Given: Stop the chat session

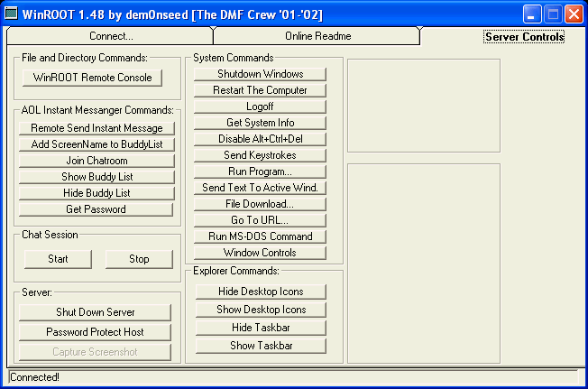Looking at the screenshot, I should tap(139, 259).
